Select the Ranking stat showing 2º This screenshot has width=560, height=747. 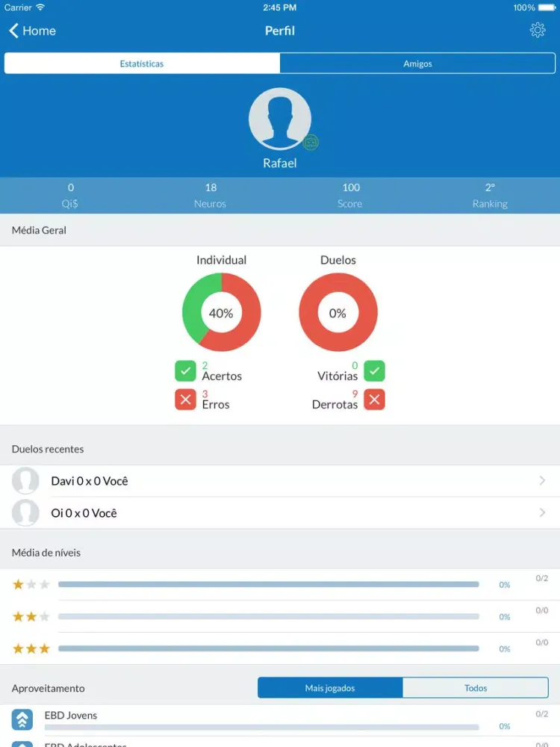tap(490, 195)
